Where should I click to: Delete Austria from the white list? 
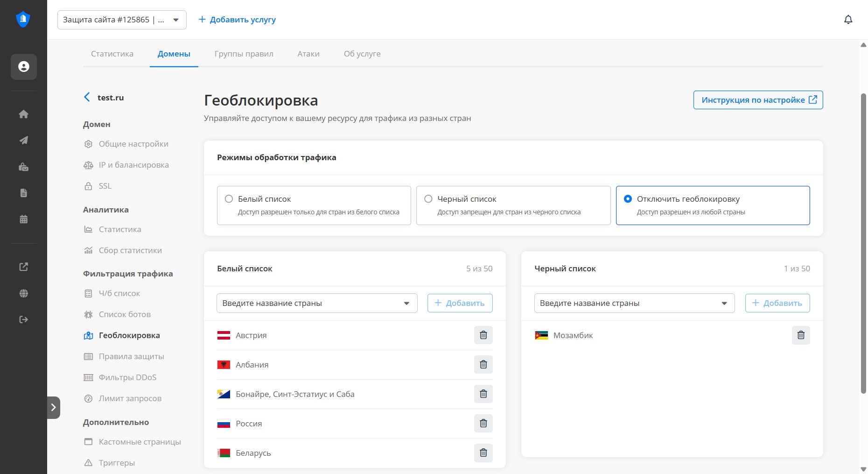pyautogui.click(x=483, y=335)
